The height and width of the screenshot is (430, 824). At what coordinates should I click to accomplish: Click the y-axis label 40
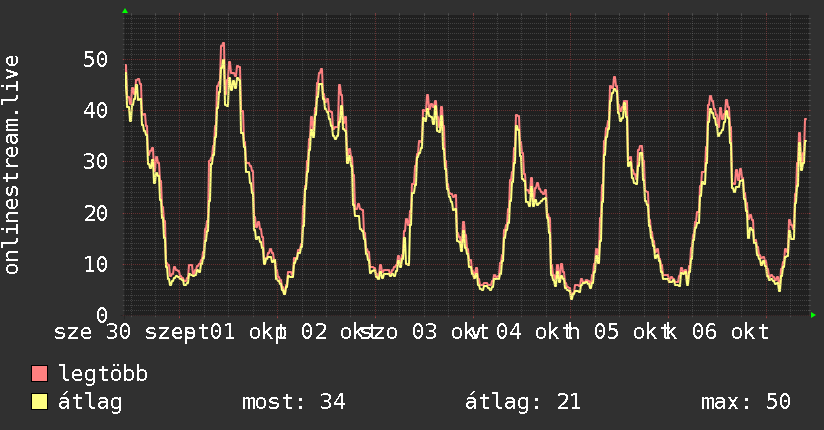tap(95, 111)
